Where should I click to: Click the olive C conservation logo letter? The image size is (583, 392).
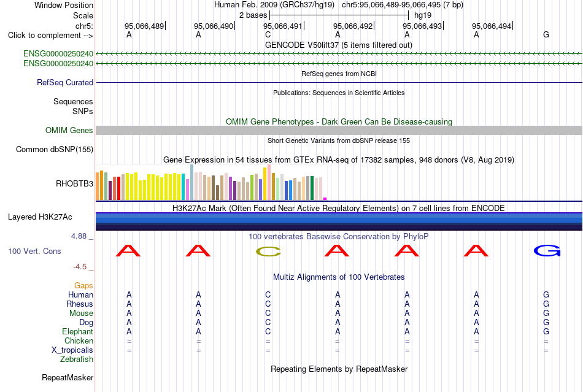pos(268,252)
